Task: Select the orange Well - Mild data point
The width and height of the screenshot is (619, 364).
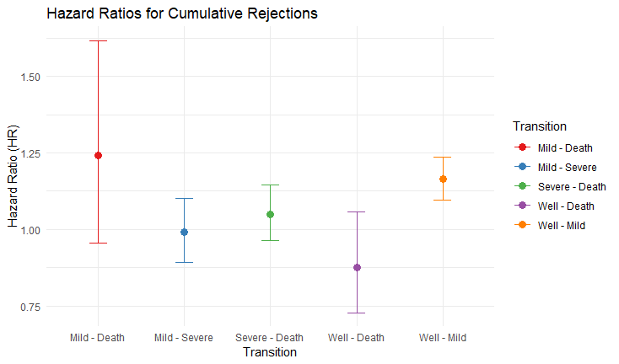Action: [443, 179]
